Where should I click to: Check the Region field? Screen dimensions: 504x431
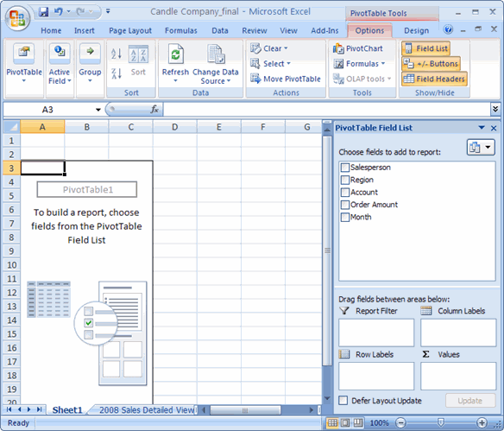pos(345,180)
